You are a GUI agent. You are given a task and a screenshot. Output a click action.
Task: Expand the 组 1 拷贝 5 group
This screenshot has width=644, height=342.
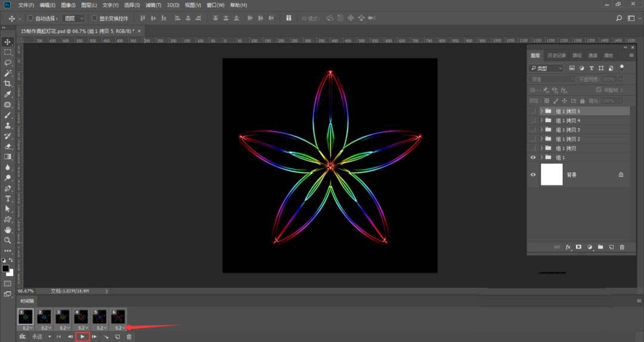click(x=541, y=111)
